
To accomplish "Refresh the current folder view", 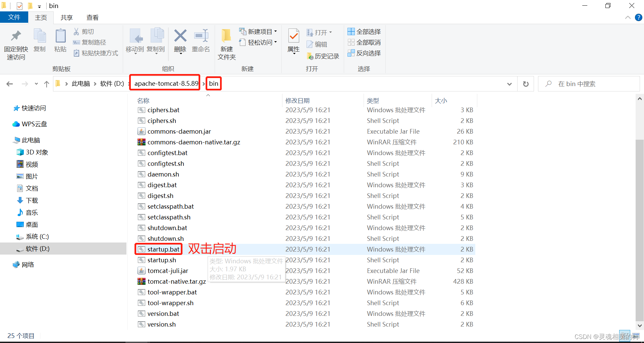I will tap(526, 84).
